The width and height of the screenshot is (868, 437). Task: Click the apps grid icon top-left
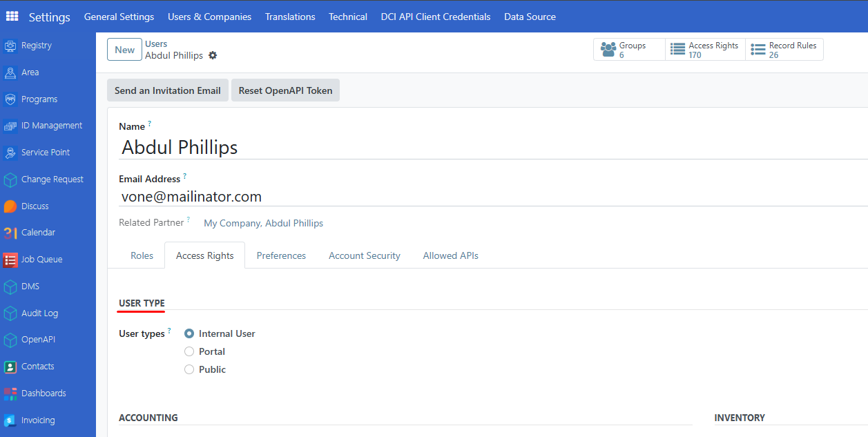click(11, 16)
